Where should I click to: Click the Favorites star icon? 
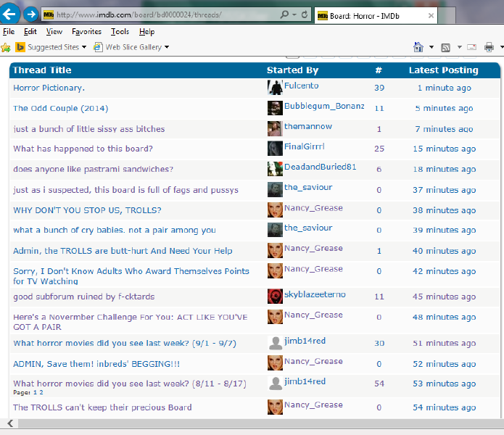[x=6, y=47]
